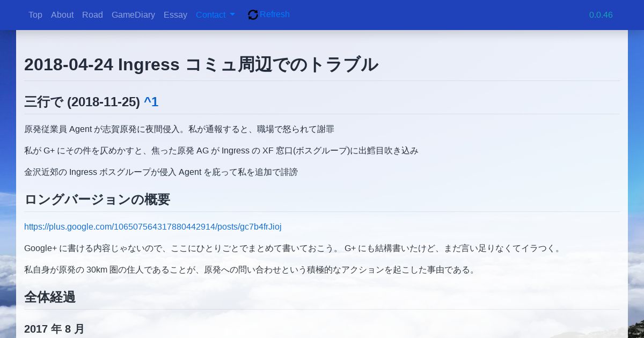This screenshot has width=644, height=338.
Task: Click the circular arrows Refresh icon
Action: pos(253,15)
